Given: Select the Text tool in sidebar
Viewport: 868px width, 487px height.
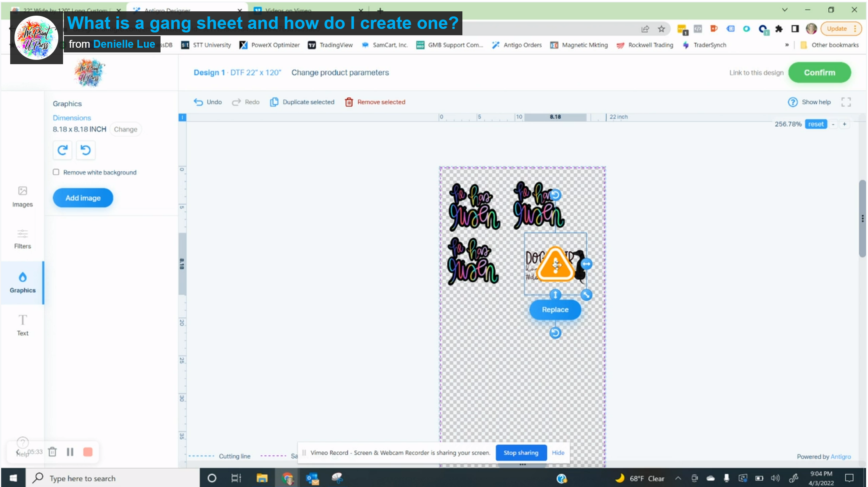Looking at the screenshot, I should click(x=23, y=324).
